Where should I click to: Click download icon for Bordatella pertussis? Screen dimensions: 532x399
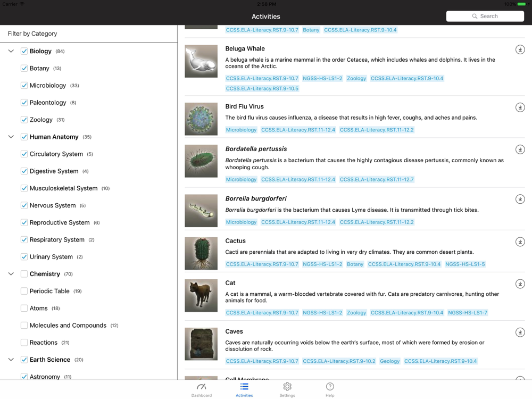(520, 149)
